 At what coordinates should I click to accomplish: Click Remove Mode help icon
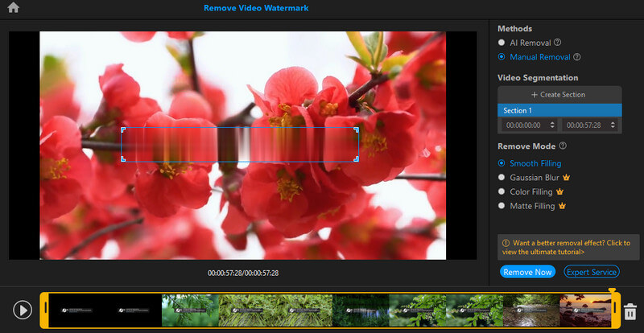(562, 146)
